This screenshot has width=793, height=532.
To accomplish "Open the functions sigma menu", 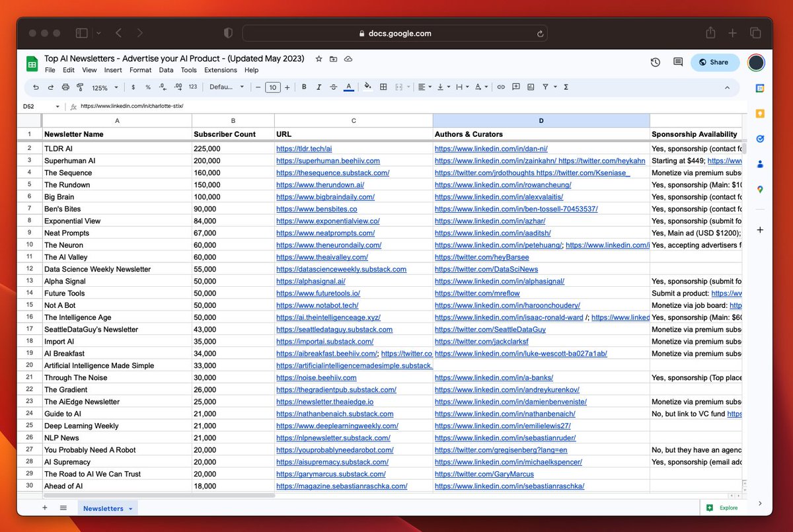I will pyautogui.click(x=566, y=87).
